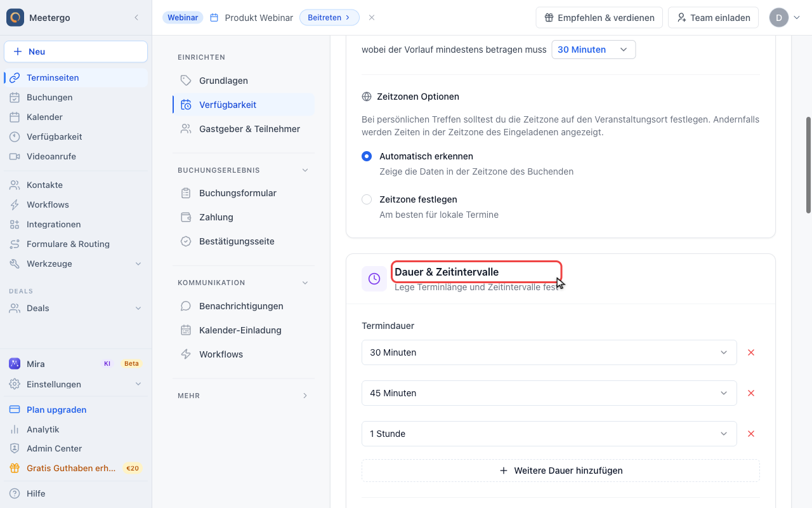
Task: Click the Team einladen button
Action: tap(714, 18)
